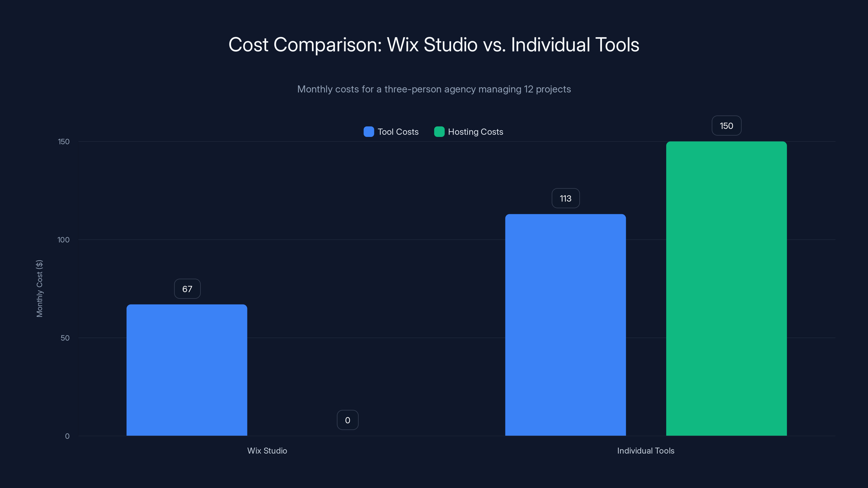The width and height of the screenshot is (868, 488).
Task: Click the 150 data label above green bar
Action: (726, 126)
